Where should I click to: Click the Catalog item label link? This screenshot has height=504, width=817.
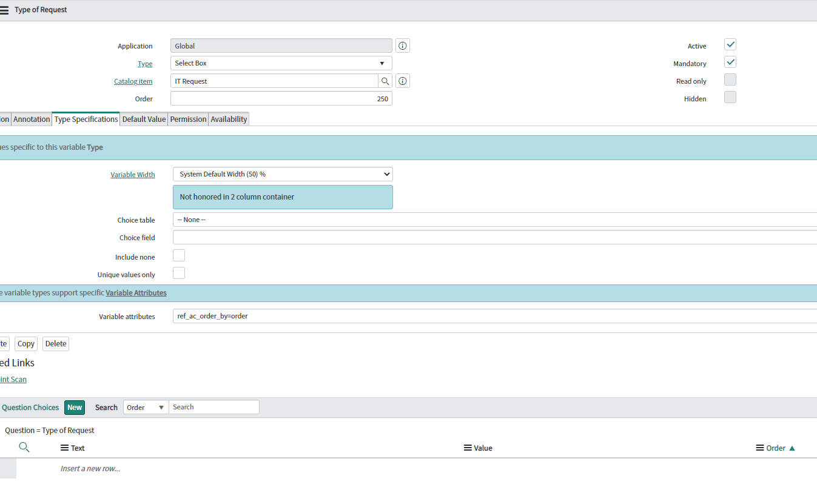click(133, 81)
